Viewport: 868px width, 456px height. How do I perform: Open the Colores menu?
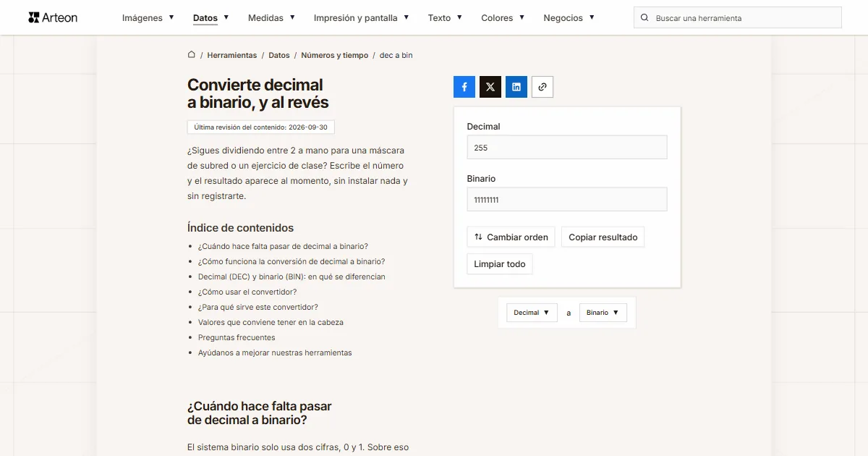(503, 17)
